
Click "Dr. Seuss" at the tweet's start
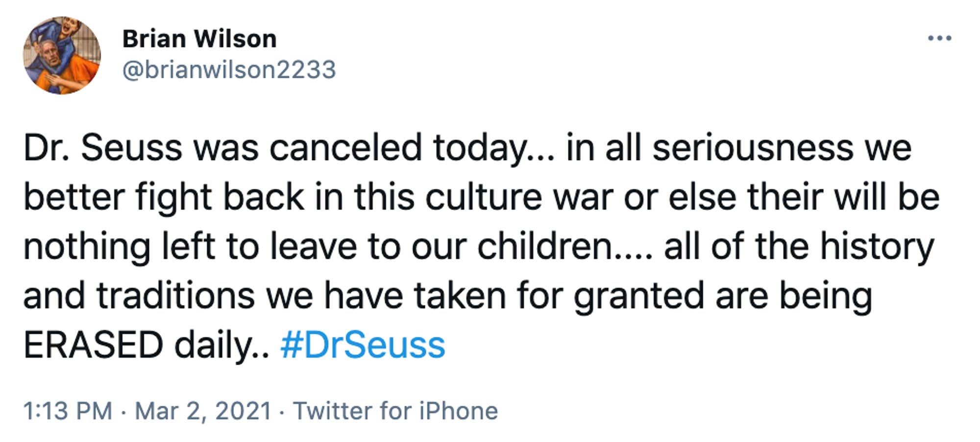click(102, 148)
